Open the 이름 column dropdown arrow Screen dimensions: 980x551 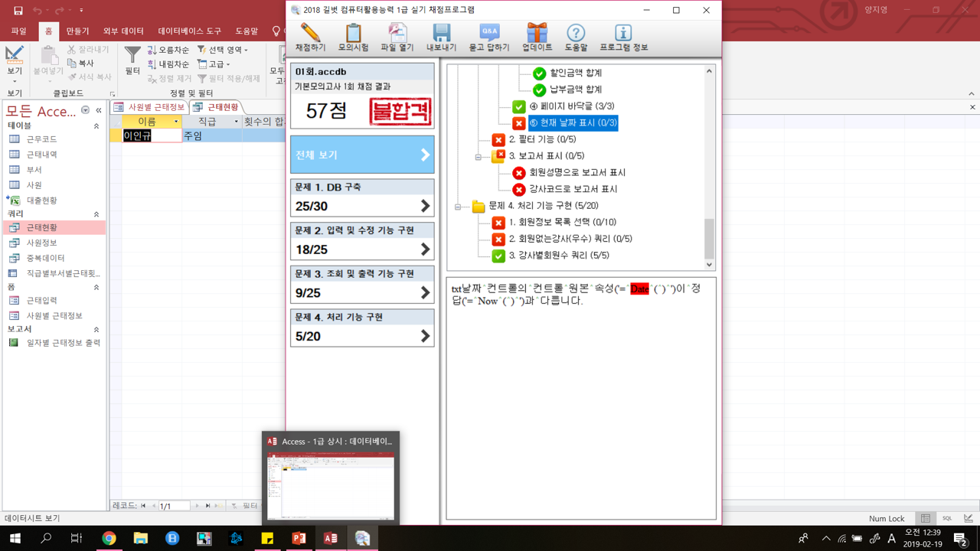coord(175,122)
